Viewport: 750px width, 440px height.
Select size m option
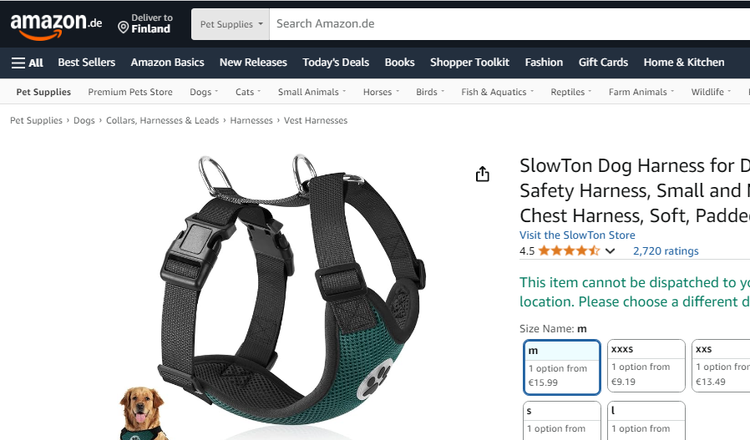[x=562, y=367]
